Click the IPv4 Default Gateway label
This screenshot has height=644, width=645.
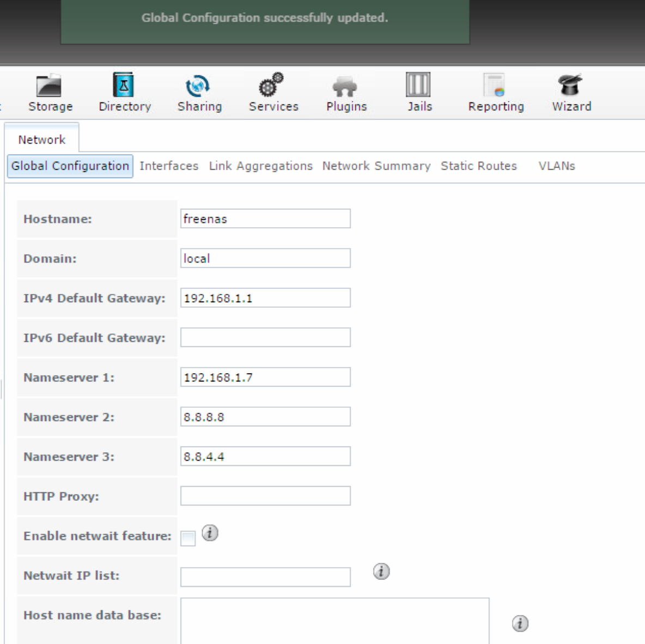(94, 299)
